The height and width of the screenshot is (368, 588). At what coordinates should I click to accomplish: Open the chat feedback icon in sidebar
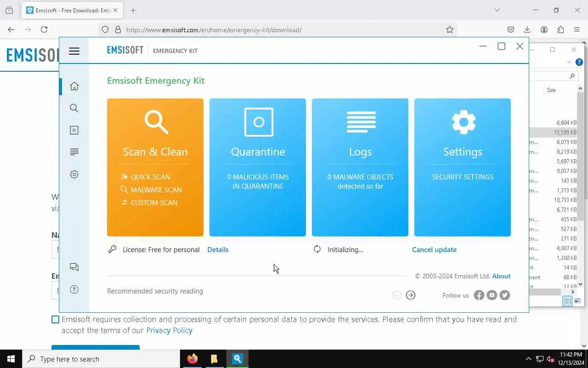(74, 267)
